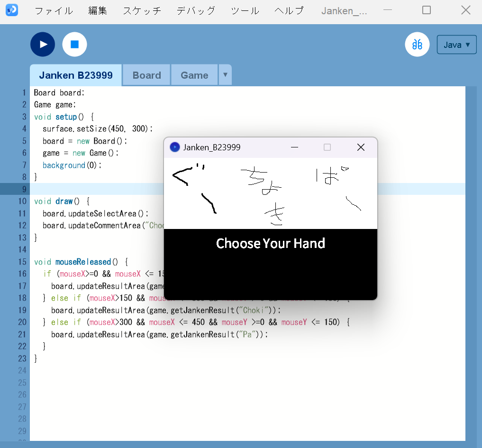Open the 編集 menu
This screenshot has width=482, height=448.
[x=98, y=10]
